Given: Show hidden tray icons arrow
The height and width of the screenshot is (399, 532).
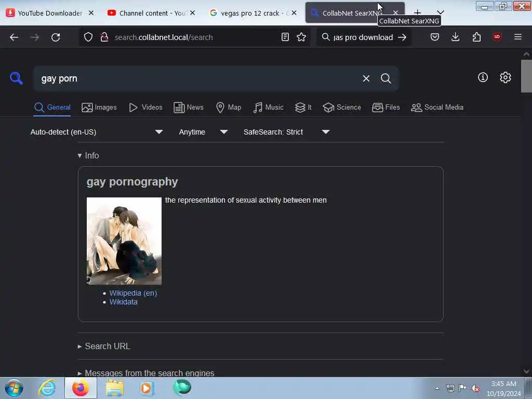Looking at the screenshot, I should click(x=437, y=389).
